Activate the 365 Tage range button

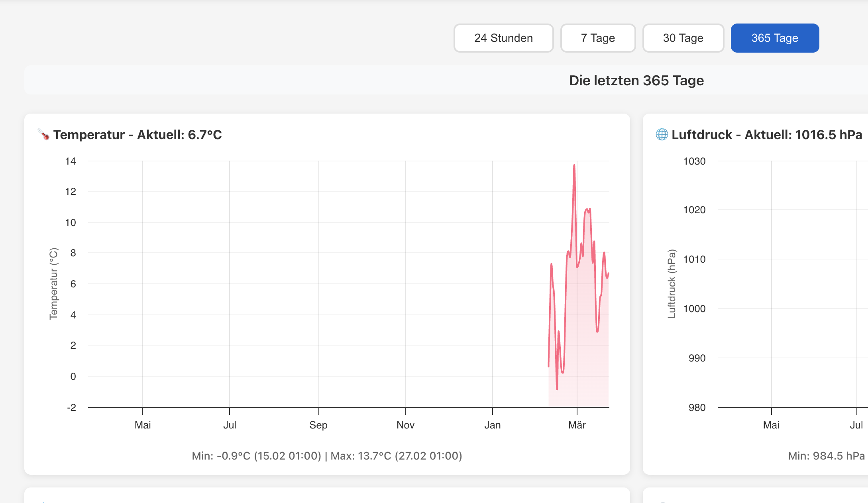click(x=775, y=38)
